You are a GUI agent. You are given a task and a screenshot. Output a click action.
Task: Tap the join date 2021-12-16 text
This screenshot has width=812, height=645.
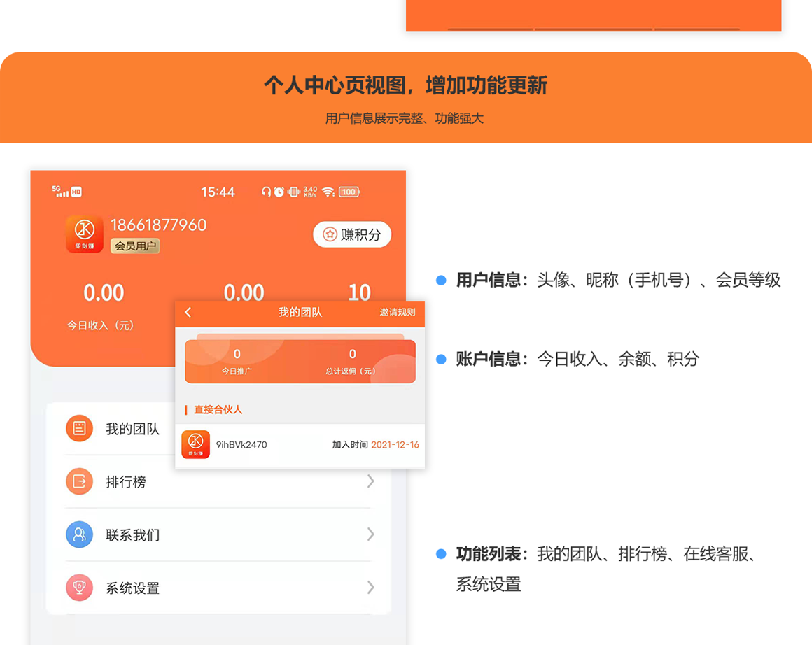click(x=394, y=444)
